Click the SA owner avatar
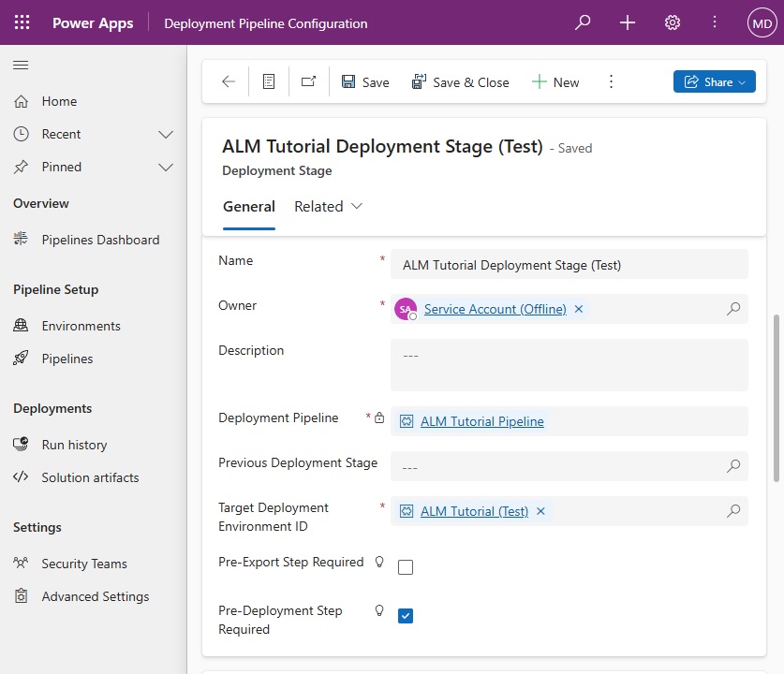784x674 pixels. pyautogui.click(x=406, y=309)
